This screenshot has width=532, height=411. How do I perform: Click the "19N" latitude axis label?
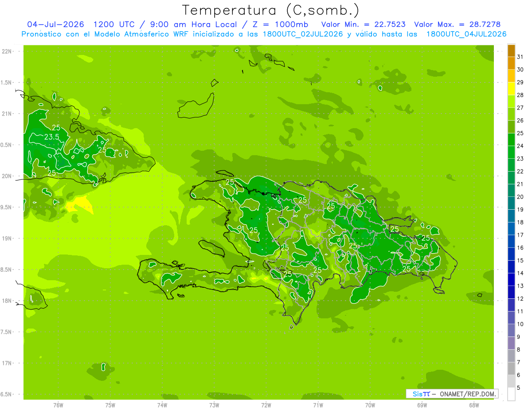click(7, 239)
